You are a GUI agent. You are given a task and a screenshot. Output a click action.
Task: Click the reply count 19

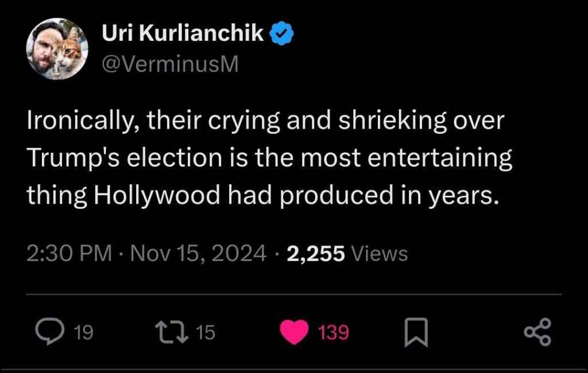84,333
